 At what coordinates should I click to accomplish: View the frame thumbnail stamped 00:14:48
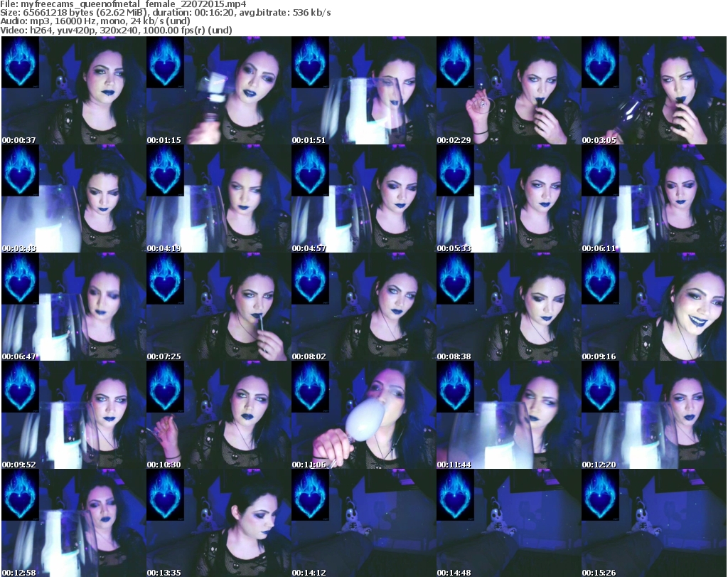tap(508, 523)
